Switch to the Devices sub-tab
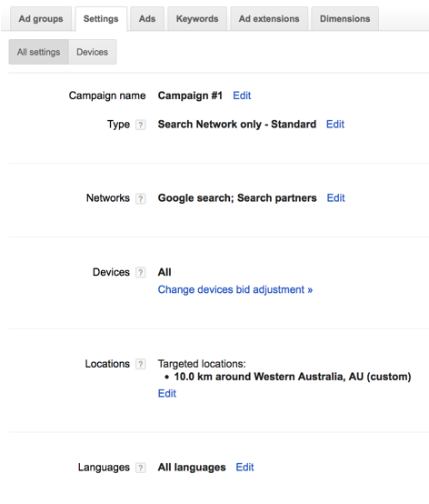Image resolution: width=429 pixels, height=504 pixels. tap(92, 52)
